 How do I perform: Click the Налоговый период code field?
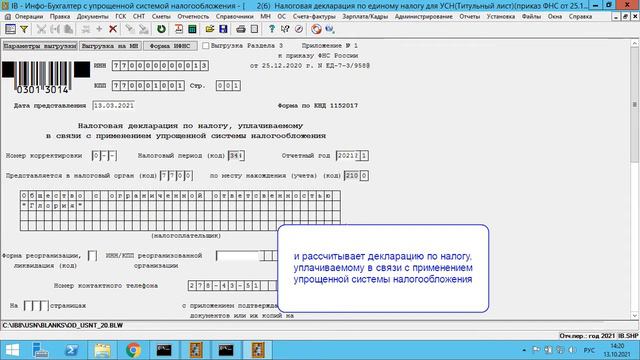click(x=236, y=156)
